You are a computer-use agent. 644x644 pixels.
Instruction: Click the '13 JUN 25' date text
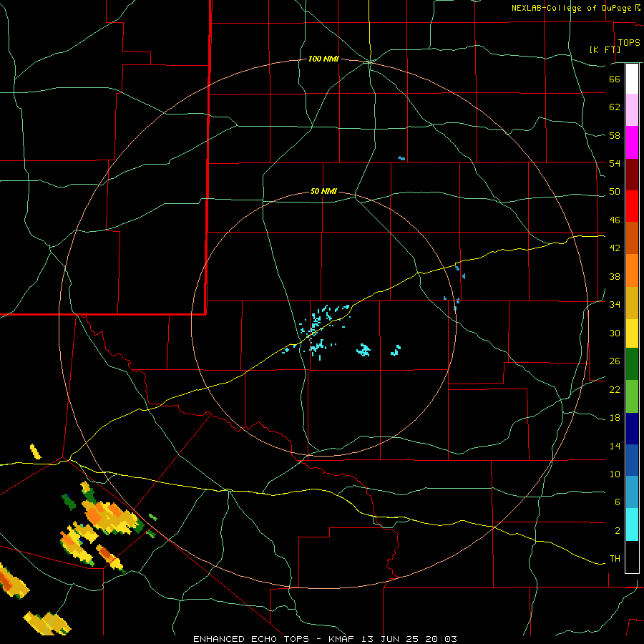(x=390, y=639)
